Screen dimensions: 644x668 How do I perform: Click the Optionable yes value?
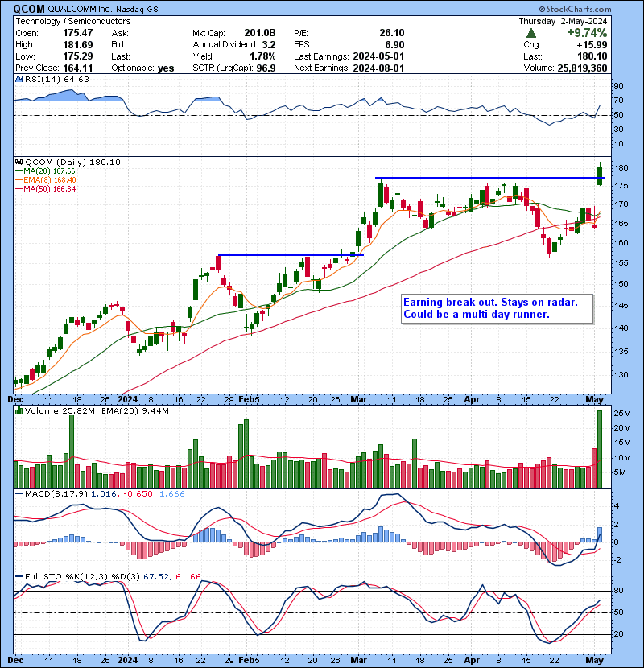pos(165,68)
